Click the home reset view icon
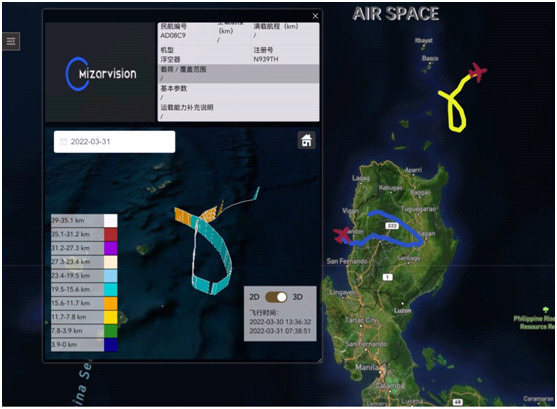The width and height of the screenshot is (557, 409). pos(306,140)
